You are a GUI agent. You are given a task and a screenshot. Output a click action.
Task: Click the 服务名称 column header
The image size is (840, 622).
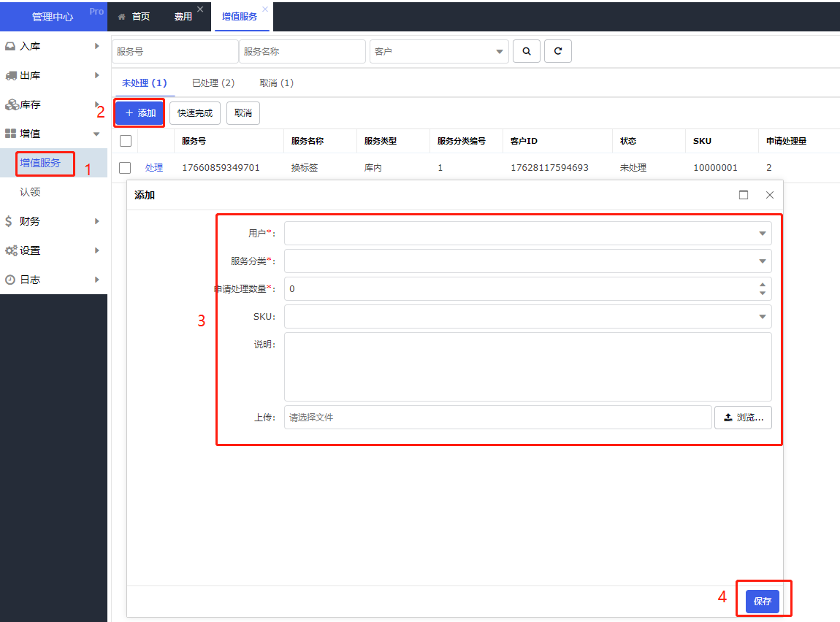coord(308,141)
